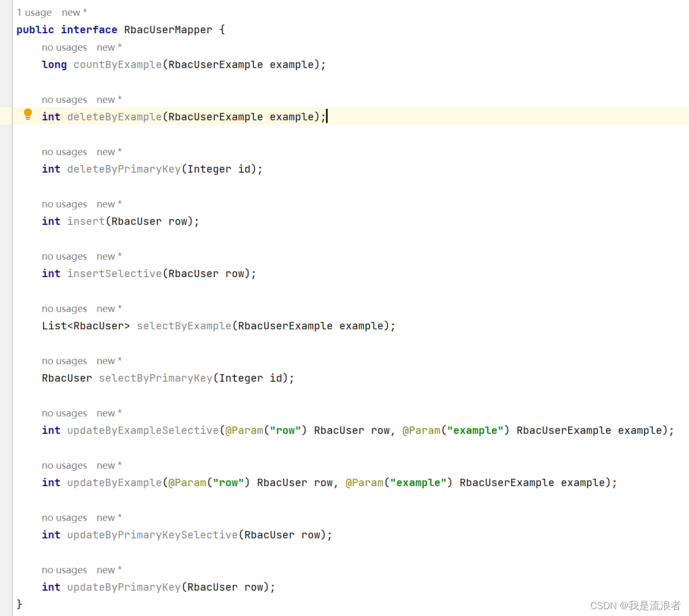Viewport: 689px width, 616px height.
Task: Click the RbacUser return type of selectByPrimaryKey
Action: click(x=67, y=378)
